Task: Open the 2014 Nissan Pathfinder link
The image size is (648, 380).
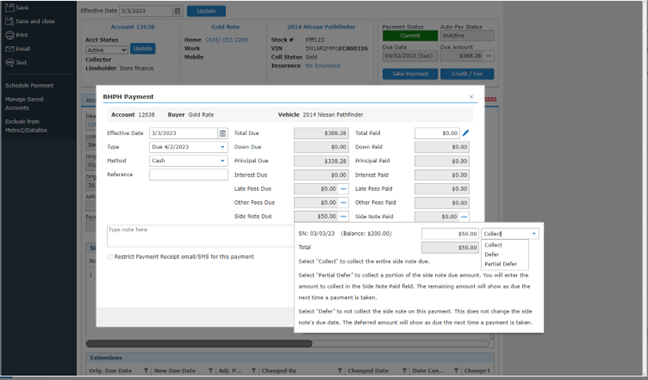Action: [321, 27]
